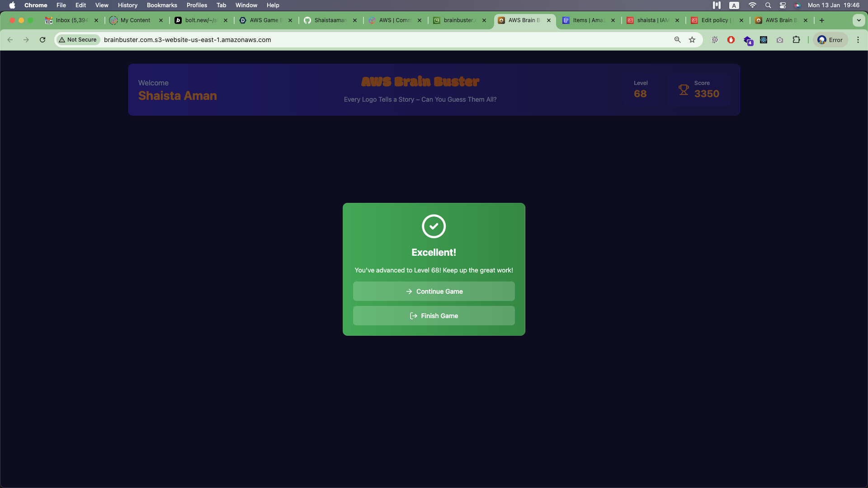This screenshot has height=488, width=868.
Task: Open a new tab with the plus button
Action: 821,20
